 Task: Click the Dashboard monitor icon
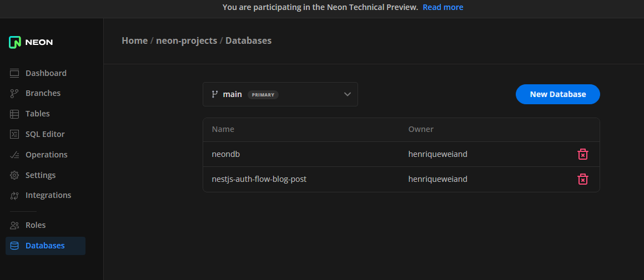14,73
